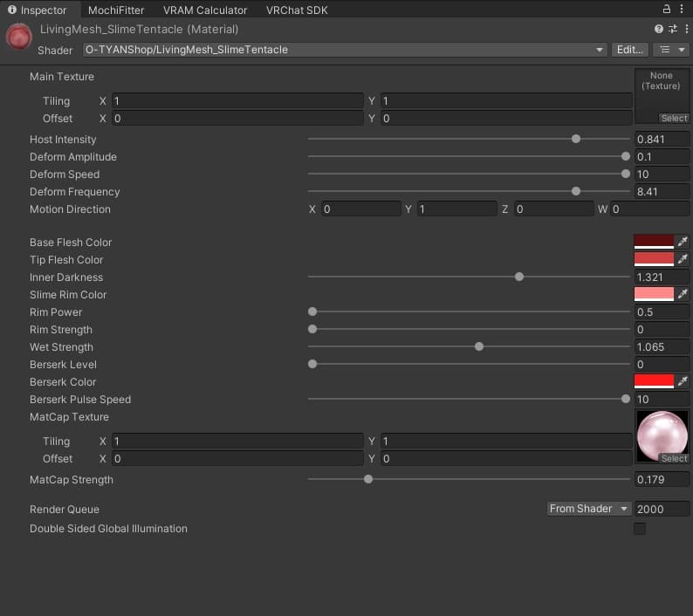Pick Base Flesh Color with eyedropper
693x616 pixels.
(x=683, y=242)
